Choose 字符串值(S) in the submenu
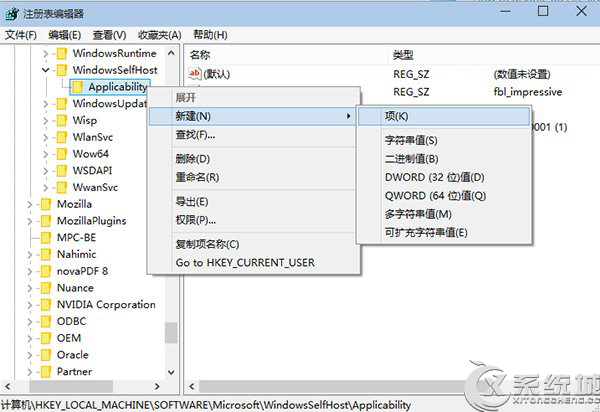The width and height of the screenshot is (600, 412). (x=444, y=140)
